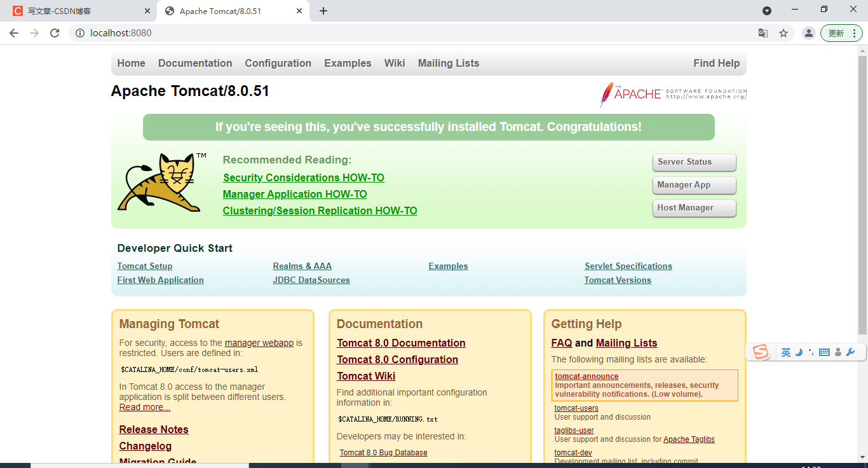The height and width of the screenshot is (468, 868).
Task: Open the Tomcat 8.0 Bug Database link
Action: click(x=383, y=453)
